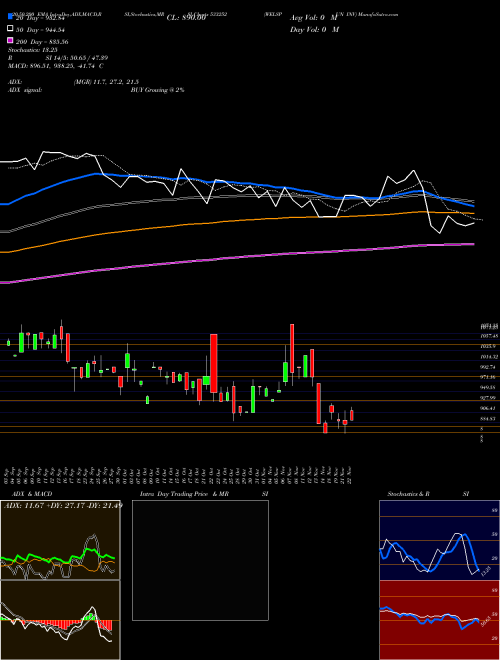Open the blue-background Stochastics chart panel

[x=439, y=540]
